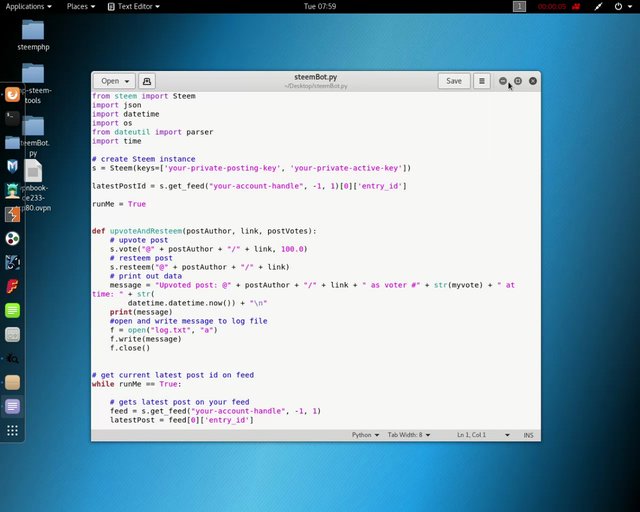Launch Burp Suite from the dock
The height and width of the screenshot is (512, 640).
click(12, 214)
